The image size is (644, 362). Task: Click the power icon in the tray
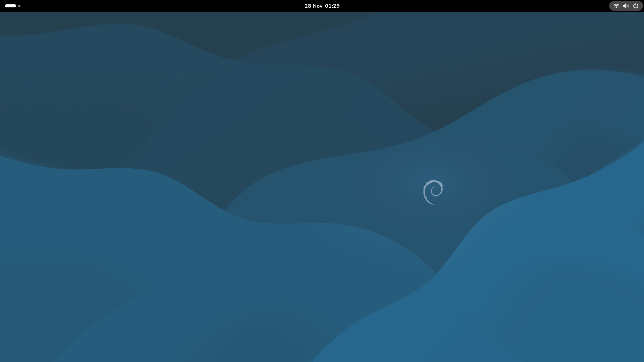click(x=636, y=6)
